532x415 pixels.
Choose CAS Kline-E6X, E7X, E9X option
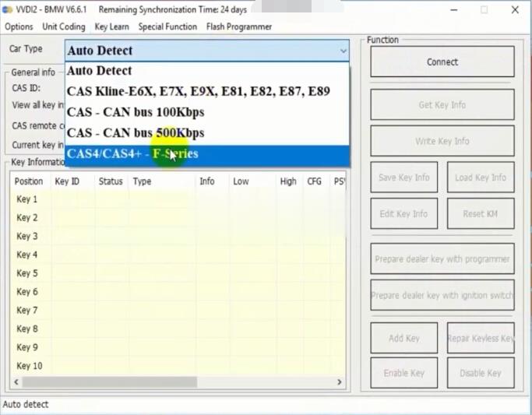[207, 91]
